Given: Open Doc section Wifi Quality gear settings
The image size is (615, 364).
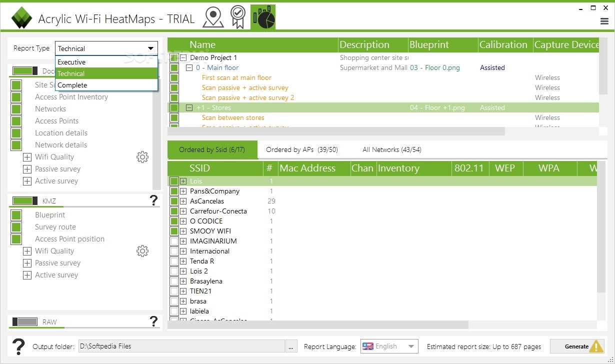Looking at the screenshot, I should click(142, 157).
